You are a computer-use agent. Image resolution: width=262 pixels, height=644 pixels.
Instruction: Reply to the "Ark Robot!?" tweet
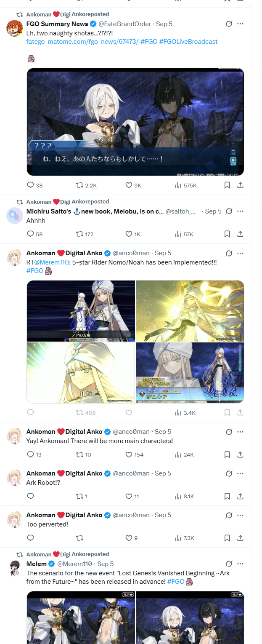click(30, 497)
